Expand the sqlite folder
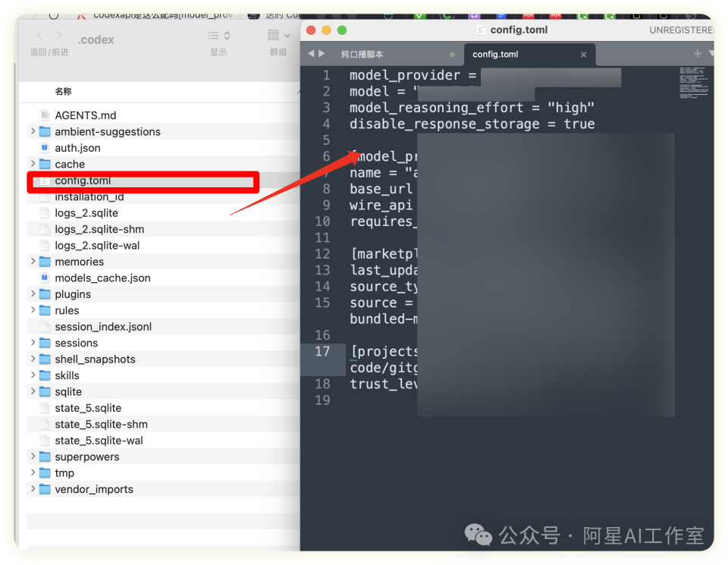This screenshot has width=728, height=565. (33, 391)
